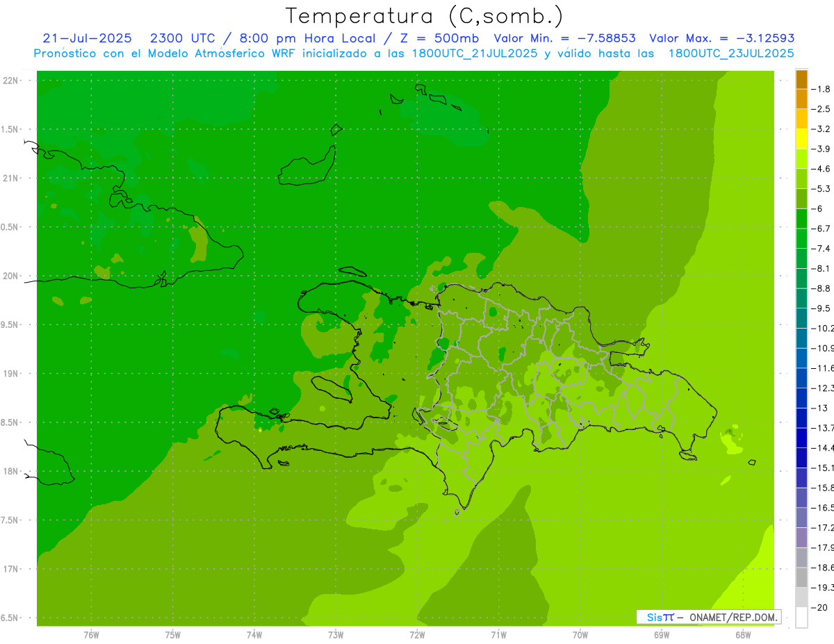Click the '71W' longitude axis label

click(x=498, y=635)
